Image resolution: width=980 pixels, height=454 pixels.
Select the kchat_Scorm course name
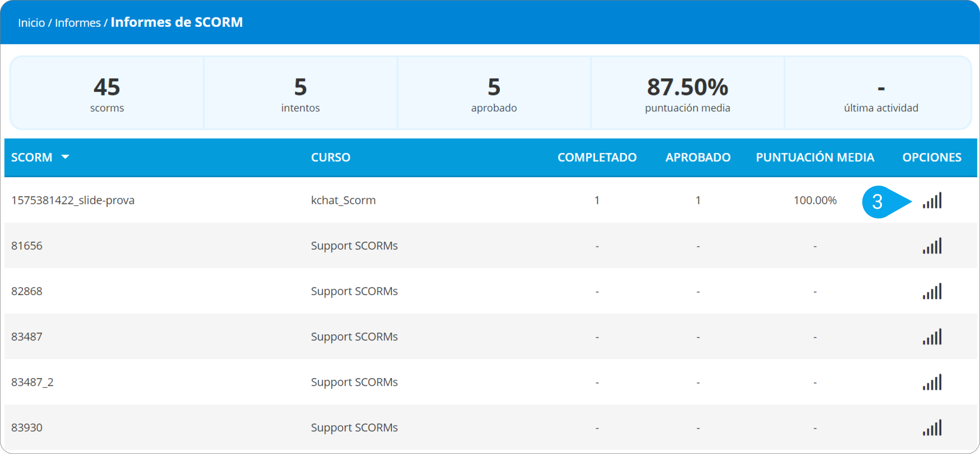pyautogui.click(x=343, y=200)
